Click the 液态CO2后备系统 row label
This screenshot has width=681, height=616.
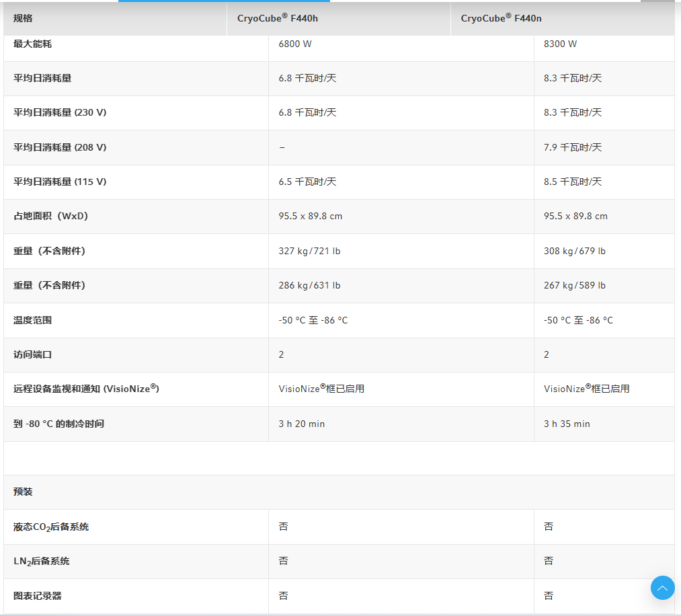coord(51,527)
